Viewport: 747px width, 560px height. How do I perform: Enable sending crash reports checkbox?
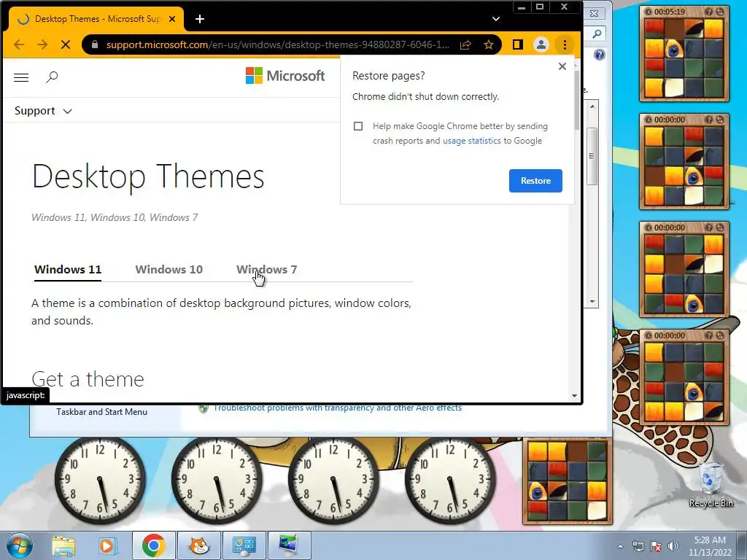click(x=358, y=126)
